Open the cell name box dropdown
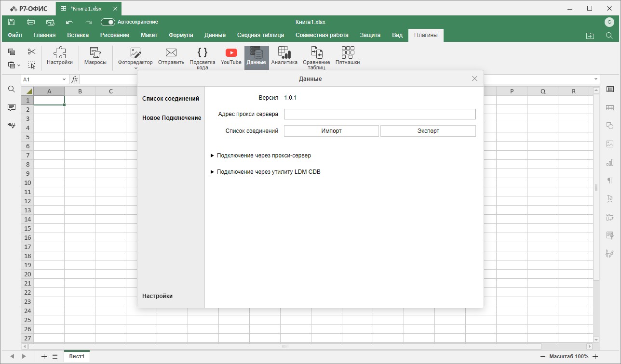Image resolution: width=621 pixels, height=364 pixels. tap(64, 79)
